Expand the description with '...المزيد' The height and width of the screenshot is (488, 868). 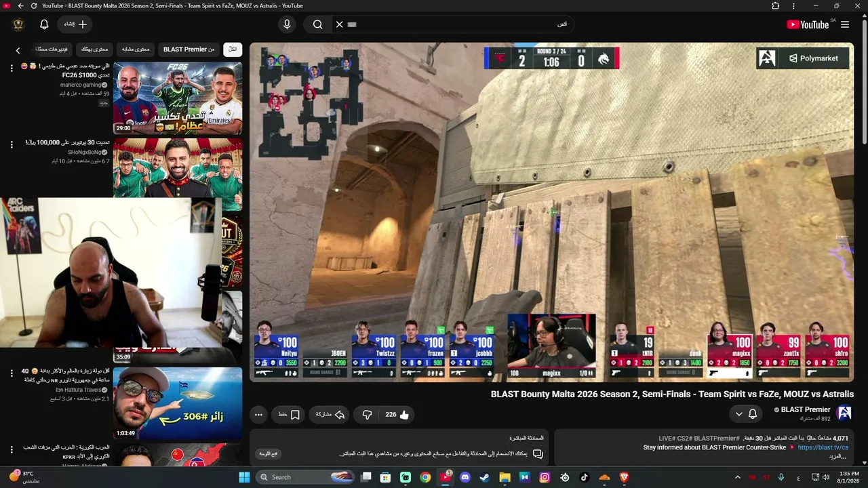pyautogui.click(x=837, y=457)
